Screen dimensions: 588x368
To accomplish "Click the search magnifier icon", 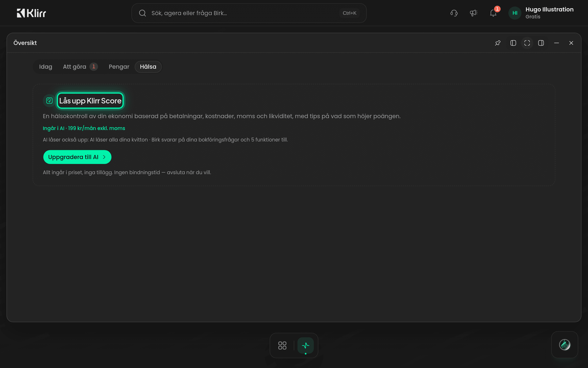I will pyautogui.click(x=143, y=13).
